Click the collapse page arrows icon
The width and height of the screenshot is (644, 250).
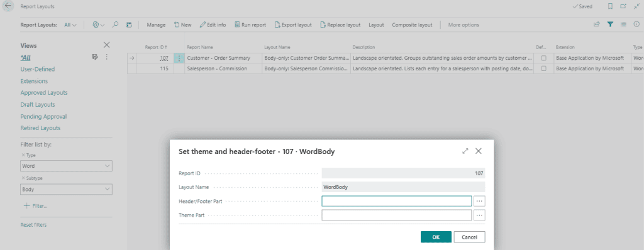tap(636, 6)
